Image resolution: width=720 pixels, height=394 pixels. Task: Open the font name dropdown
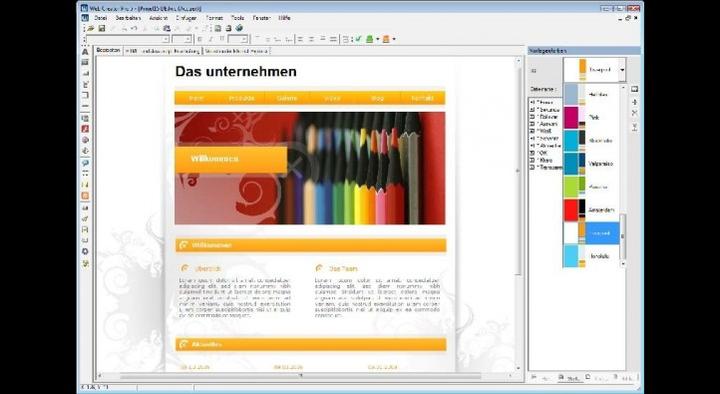(x=166, y=39)
